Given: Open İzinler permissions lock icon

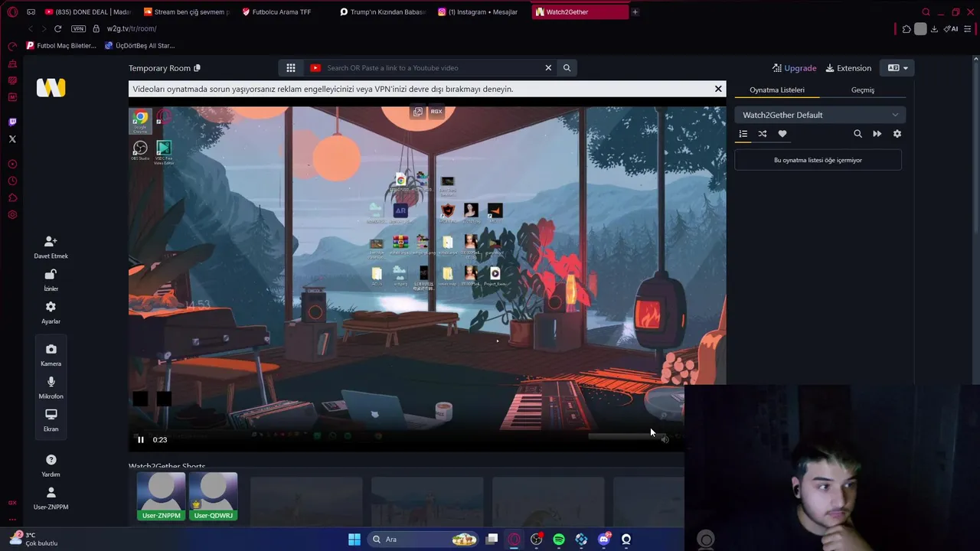Looking at the screenshot, I should coord(51,280).
